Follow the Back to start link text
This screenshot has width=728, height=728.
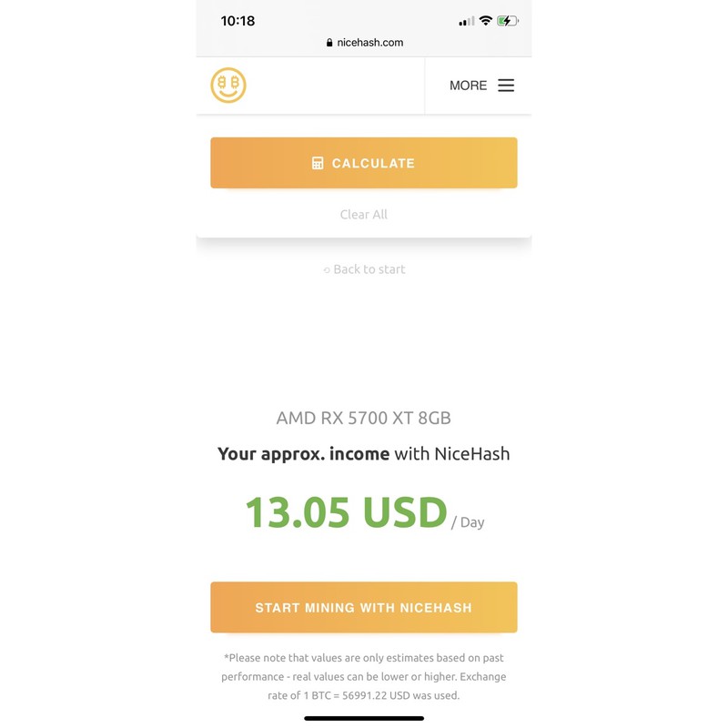pyautogui.click(x=369, y=269)
